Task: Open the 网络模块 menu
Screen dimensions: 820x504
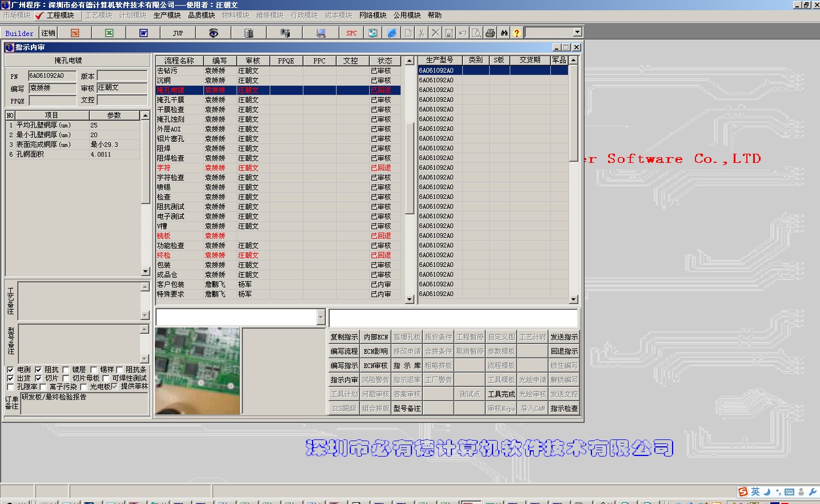Action: click(x=373, y=15)
